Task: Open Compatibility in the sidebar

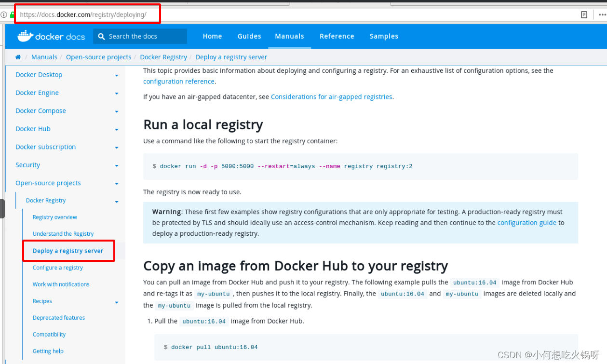Action: coord(49,335)
